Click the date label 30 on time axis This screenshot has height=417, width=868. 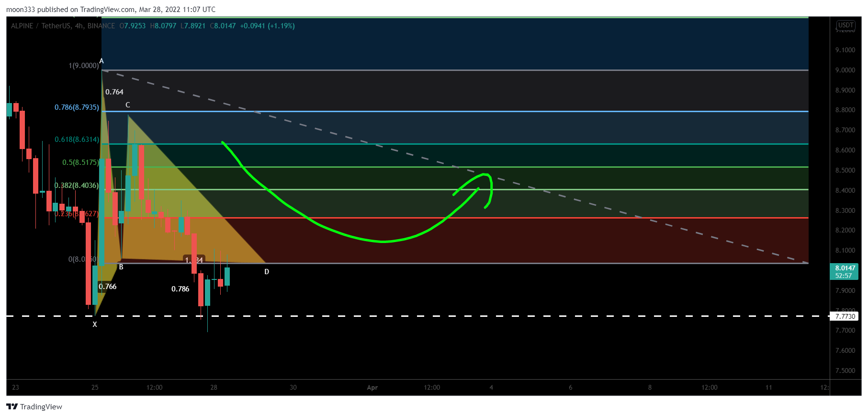tap(293, 387)
